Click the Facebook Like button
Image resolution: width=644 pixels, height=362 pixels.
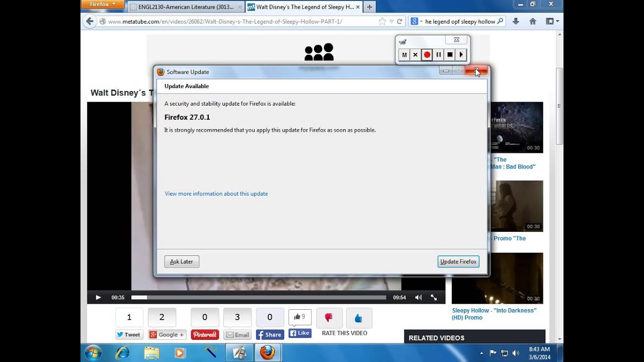click(300, 333)
